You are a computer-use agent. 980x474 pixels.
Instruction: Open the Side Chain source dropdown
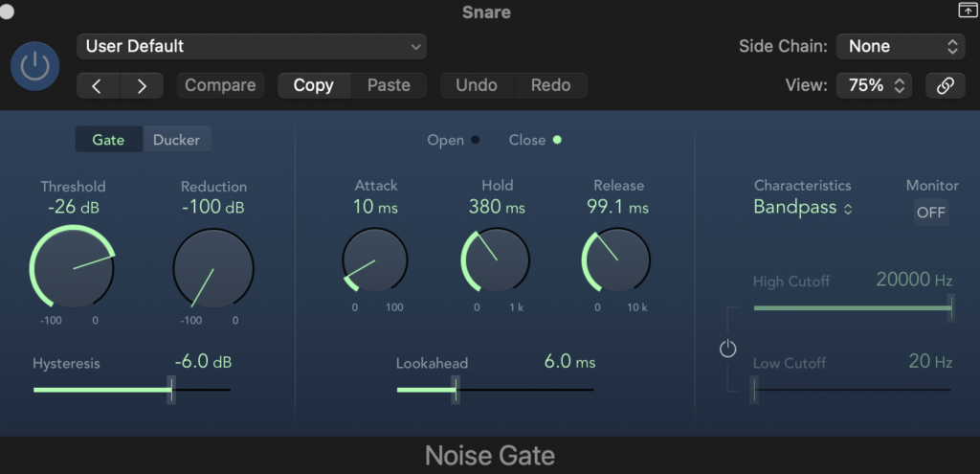coord(901,46)
